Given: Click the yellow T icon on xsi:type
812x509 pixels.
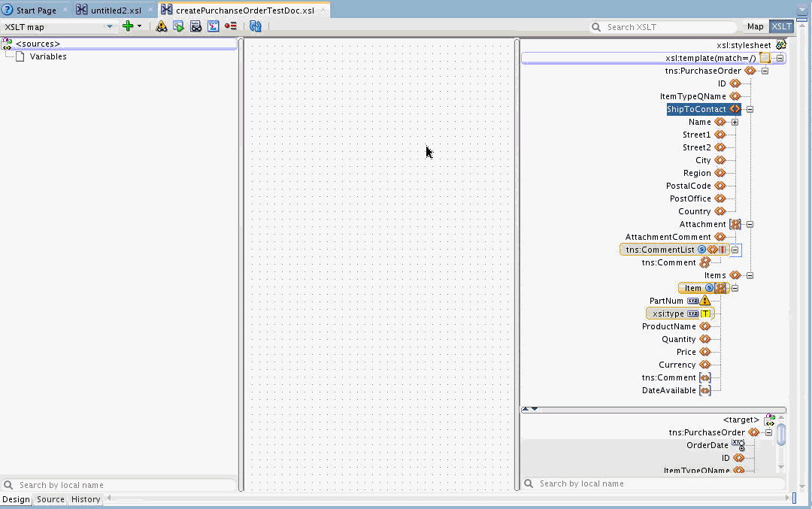Looking at the screenshot, I should tap(705, 314).
